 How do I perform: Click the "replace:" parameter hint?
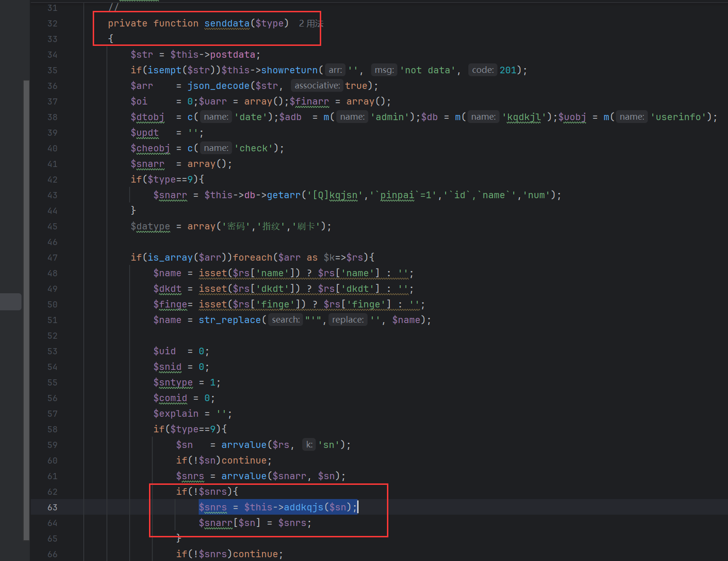click(348, 320)
